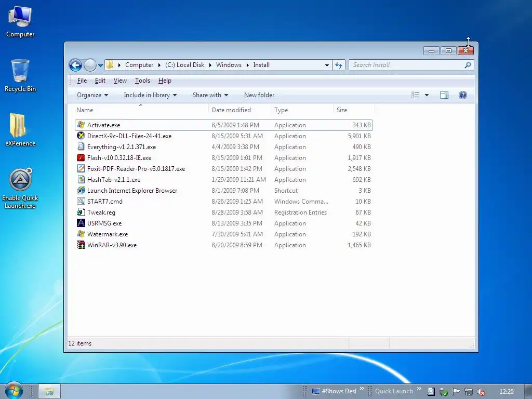532x399 pixels.
Task: Click the Search Install input field
Action: [407, 65]
